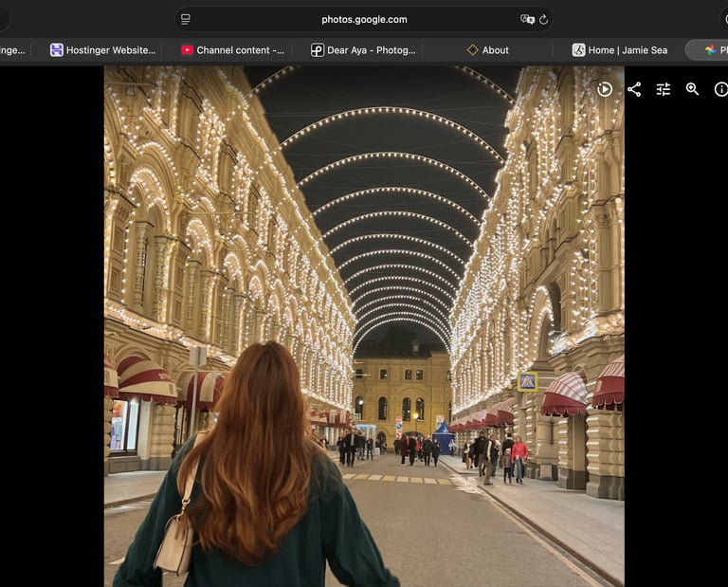Switch to Hostinger Website tab

103,50
